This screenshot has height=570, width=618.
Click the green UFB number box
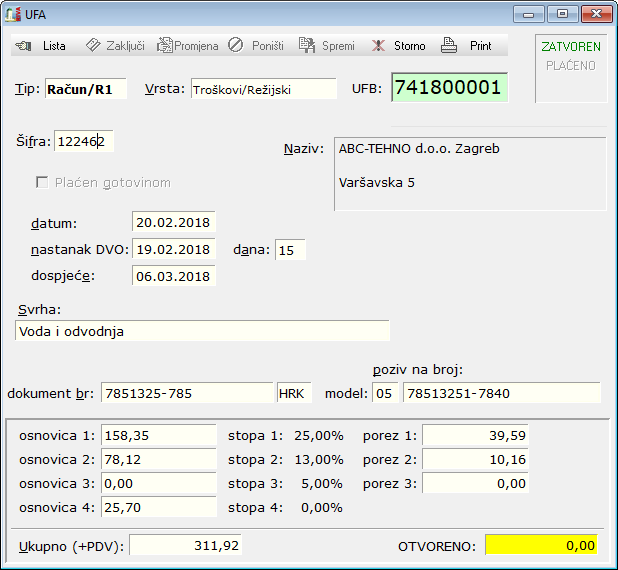pos(449,87)
